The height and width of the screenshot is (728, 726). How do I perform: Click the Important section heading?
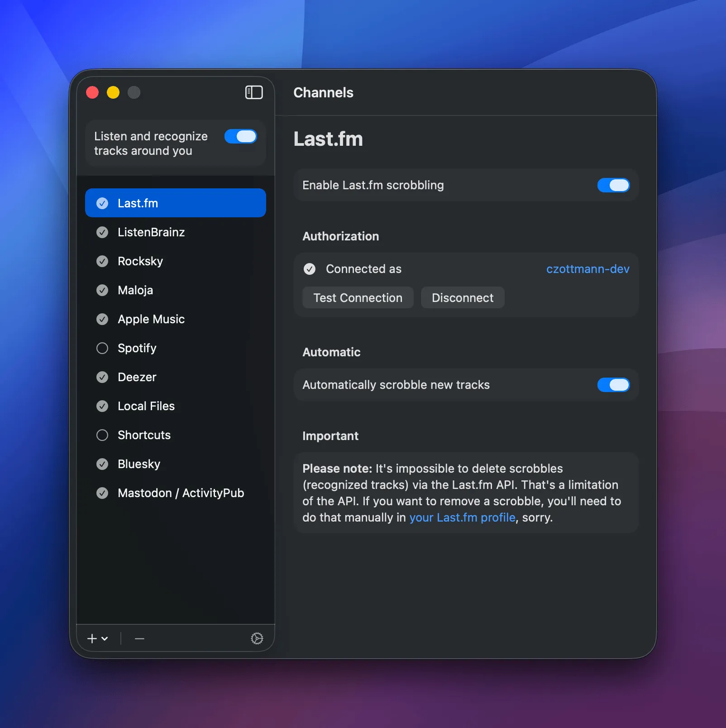[330, 436]
